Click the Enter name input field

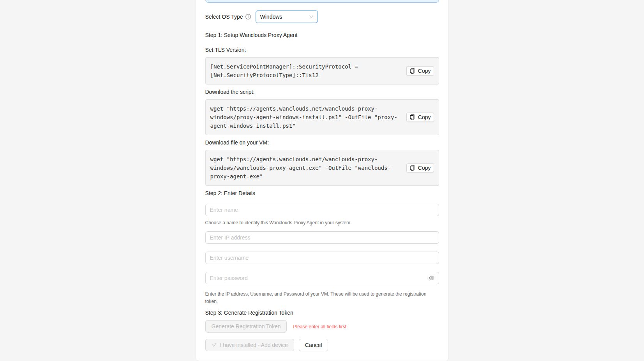coord(322,210)
